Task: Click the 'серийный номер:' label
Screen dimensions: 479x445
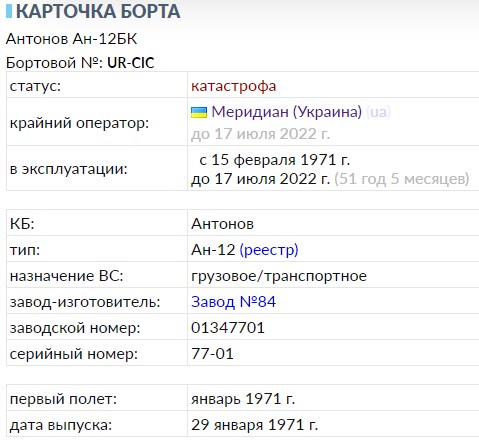Action: click(74, 354)
